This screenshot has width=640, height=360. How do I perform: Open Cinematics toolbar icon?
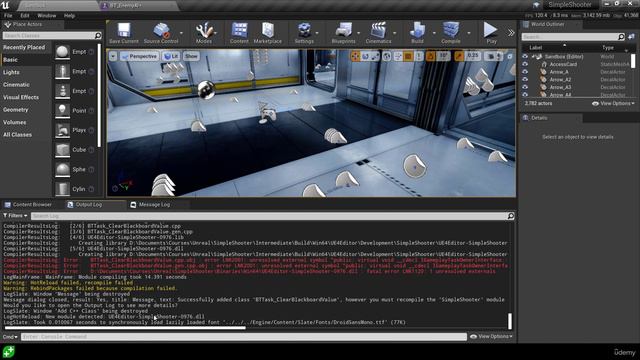point(378,30)
